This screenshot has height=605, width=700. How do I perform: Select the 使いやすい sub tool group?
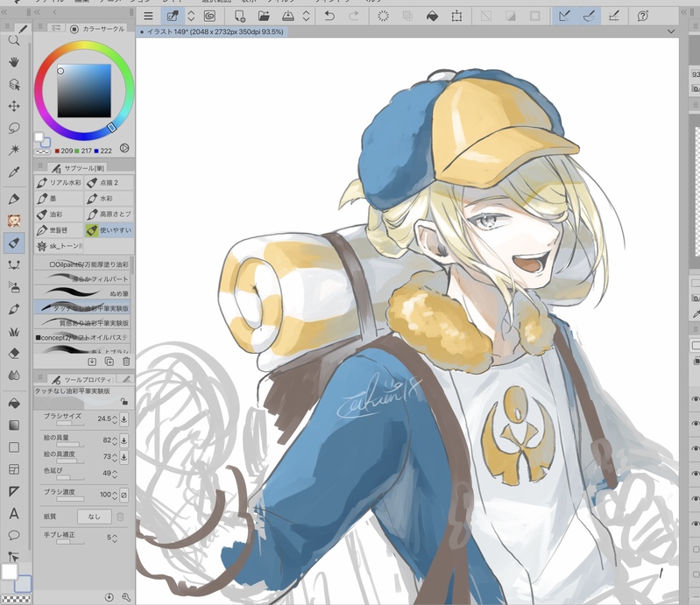tap(110, 230)
